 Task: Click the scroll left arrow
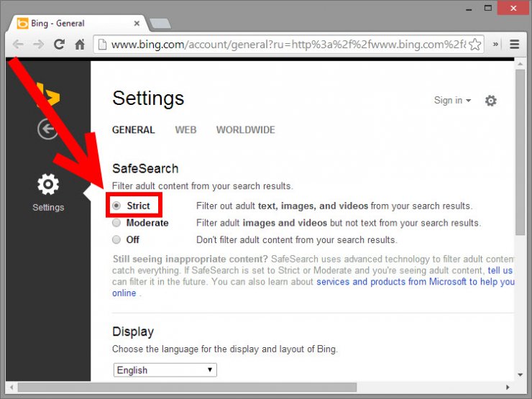(12, 387)
